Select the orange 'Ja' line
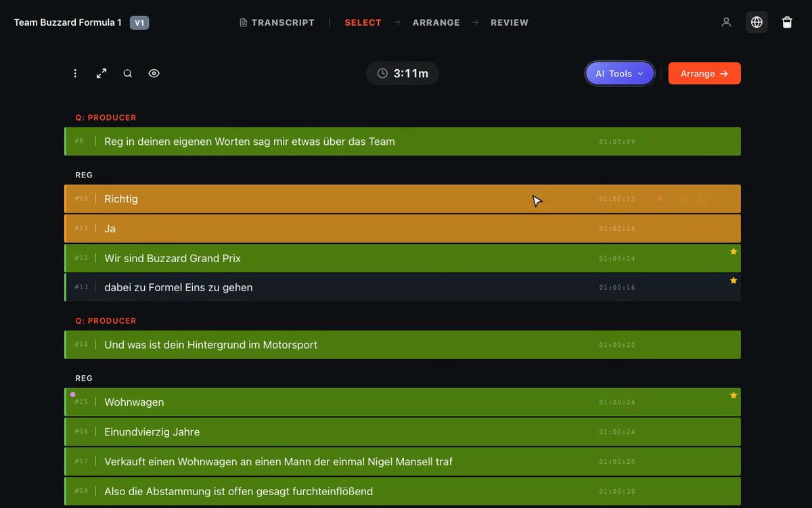Viewport: 812px width, 508px height. tap(403, 228)
